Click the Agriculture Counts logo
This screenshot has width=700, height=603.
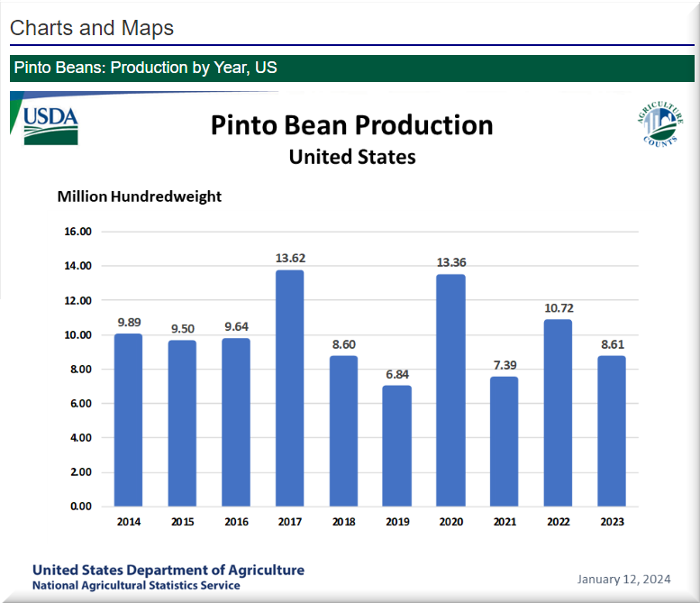point(659,124)
